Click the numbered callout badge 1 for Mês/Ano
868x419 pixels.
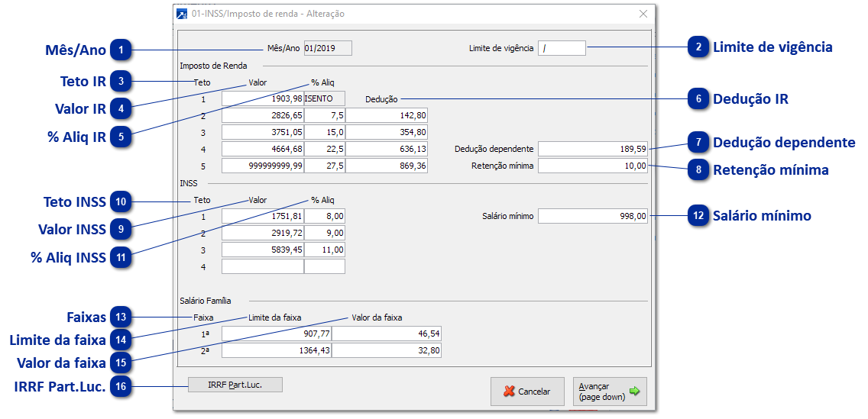[x=121, y=51]
